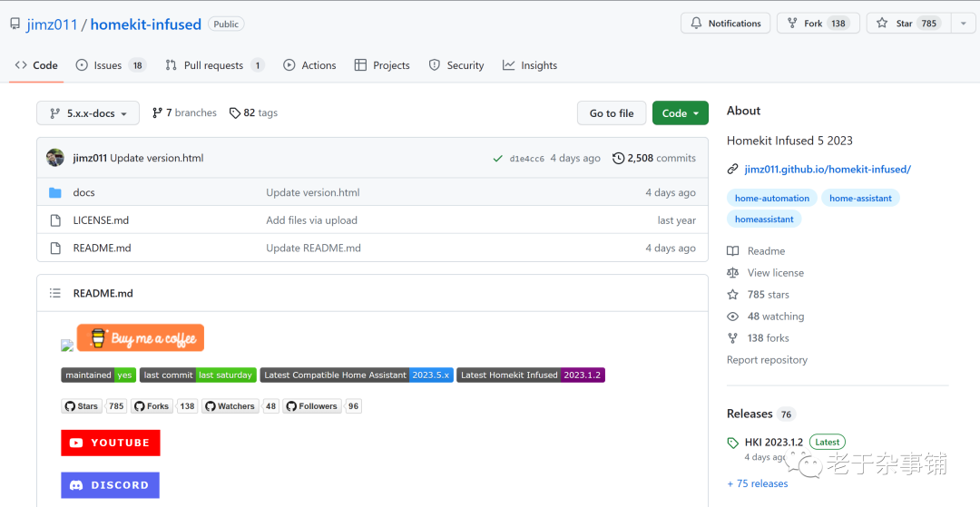Open the Projects tab
This screenshot has width=980, height=507.
coord(382,65)
